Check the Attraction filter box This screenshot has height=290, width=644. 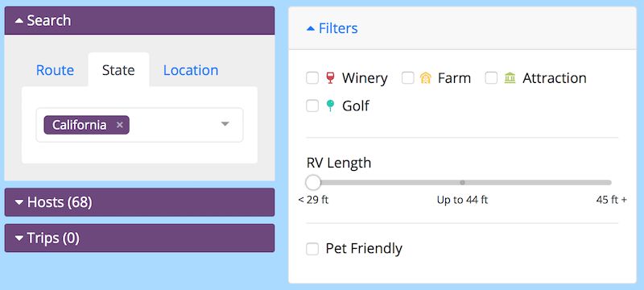(x=491, y=77)
